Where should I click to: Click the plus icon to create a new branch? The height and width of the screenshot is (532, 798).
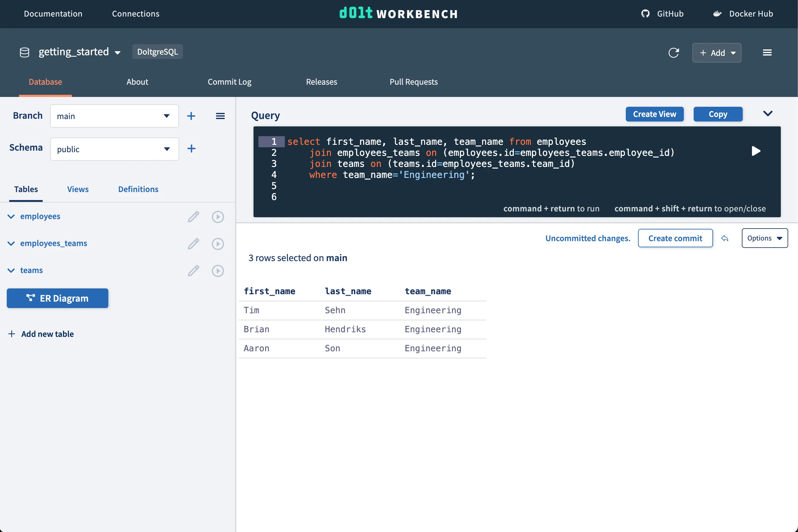(x=191, y=116)
